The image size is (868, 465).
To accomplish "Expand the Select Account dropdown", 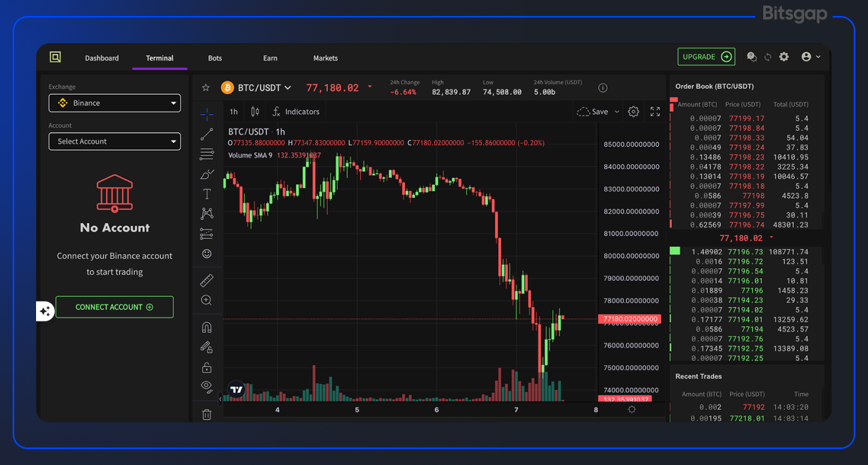I will tap(114, 141).
